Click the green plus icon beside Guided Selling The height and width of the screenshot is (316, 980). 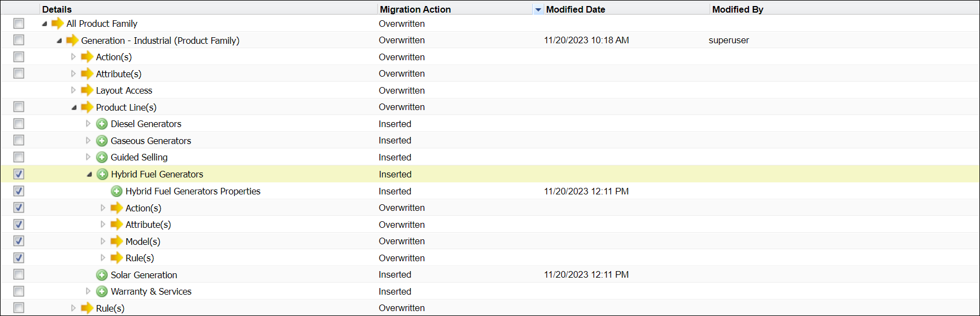tap(102, 158)
